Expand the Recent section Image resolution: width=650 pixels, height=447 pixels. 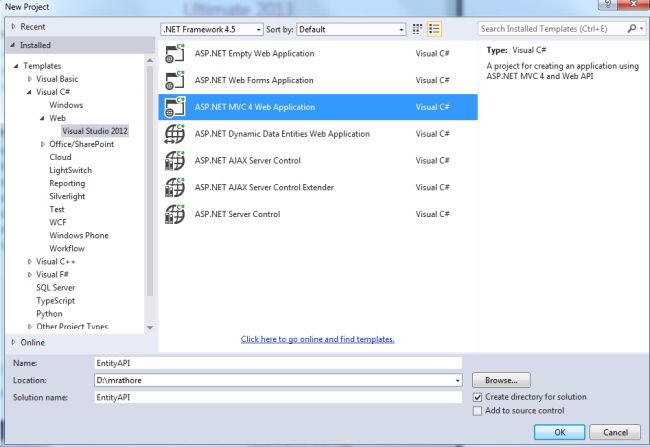point(13,27)
